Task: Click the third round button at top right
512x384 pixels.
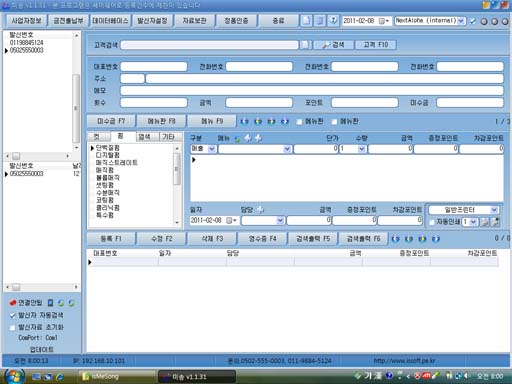Action: coord(505,21)
